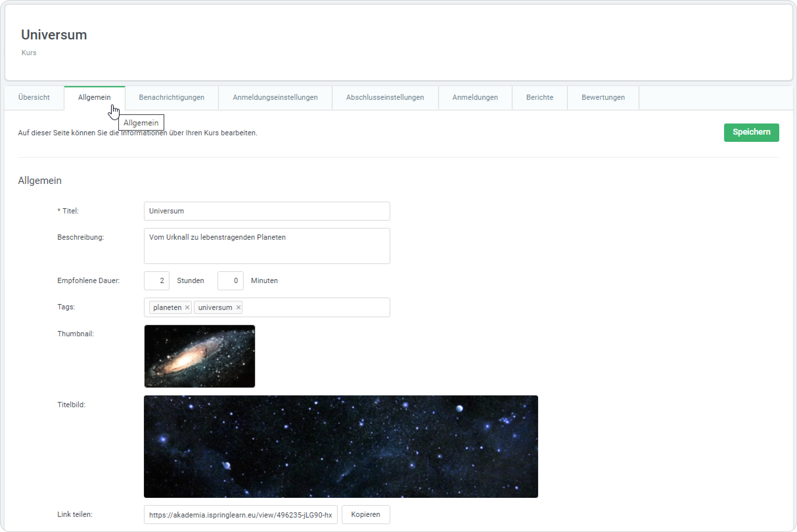Click the starry Titelbild banner image

(341, 447)
